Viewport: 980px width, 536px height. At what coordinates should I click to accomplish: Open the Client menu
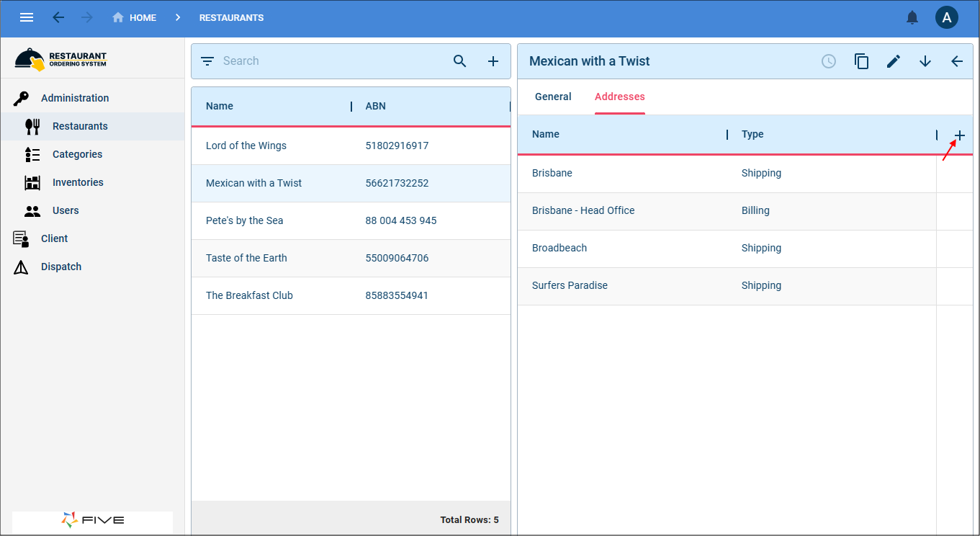[x=92, y=238]
